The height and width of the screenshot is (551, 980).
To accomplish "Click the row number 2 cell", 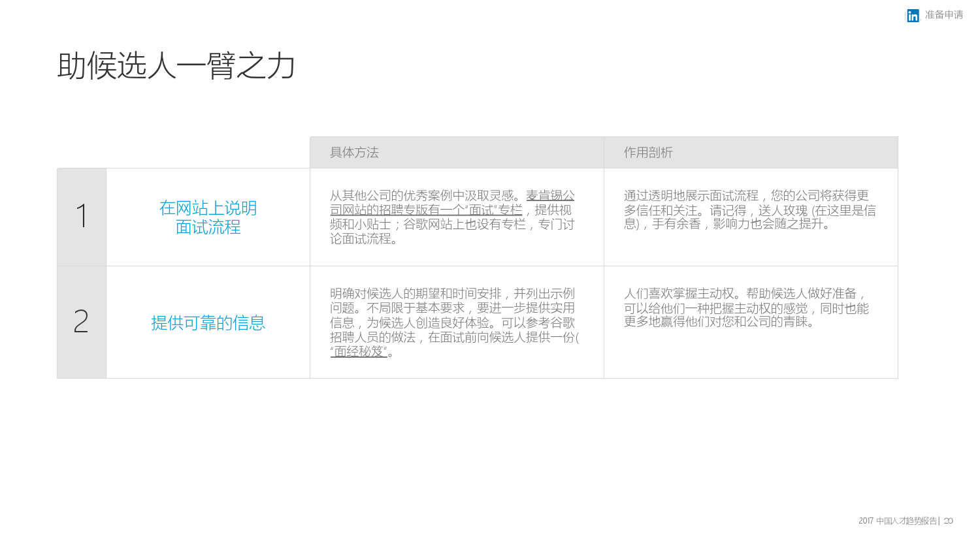I will pyautogui.click(x=82, y=322).
